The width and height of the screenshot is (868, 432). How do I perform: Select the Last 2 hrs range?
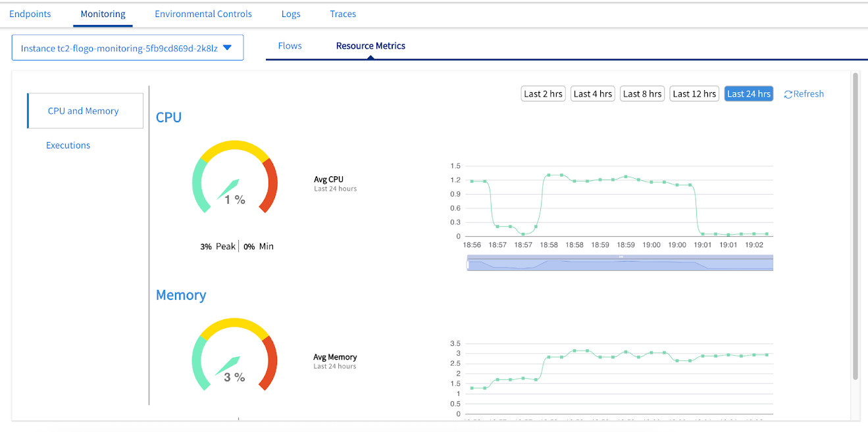pyautogui.click(x=543, y=94)
